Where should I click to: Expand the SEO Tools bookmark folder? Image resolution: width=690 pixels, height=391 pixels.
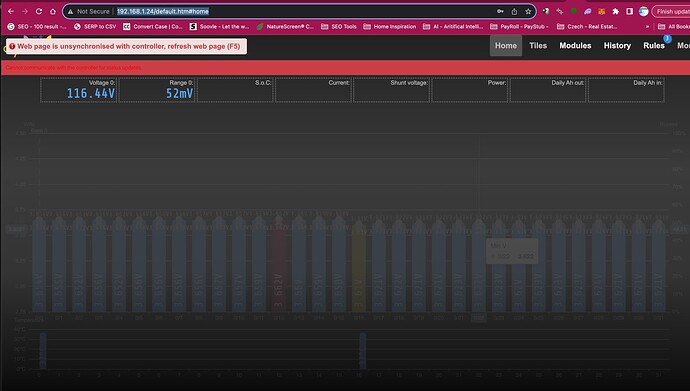pos(338,26)
